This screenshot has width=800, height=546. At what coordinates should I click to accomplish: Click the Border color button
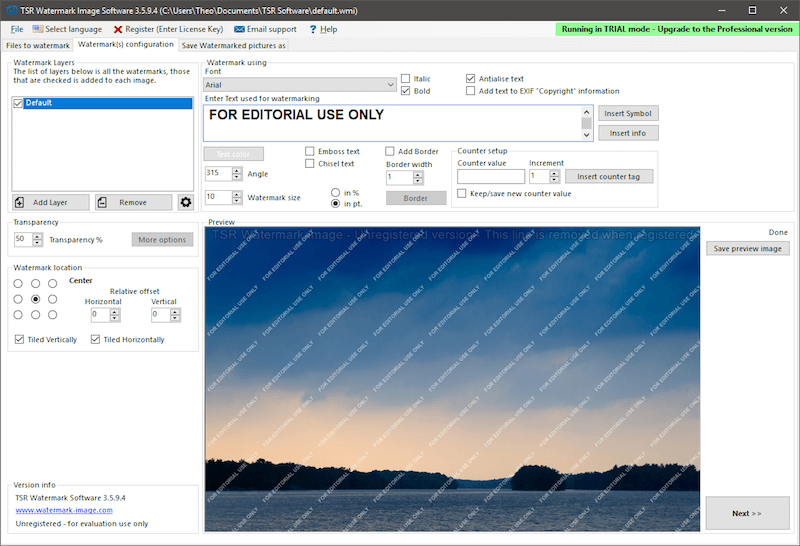click(x=416, y=198)
